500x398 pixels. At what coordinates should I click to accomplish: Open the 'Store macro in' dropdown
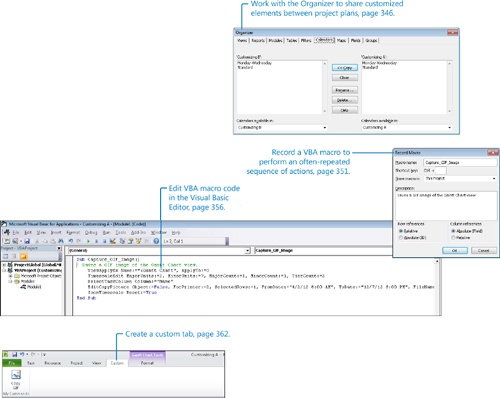click(494, 179)
